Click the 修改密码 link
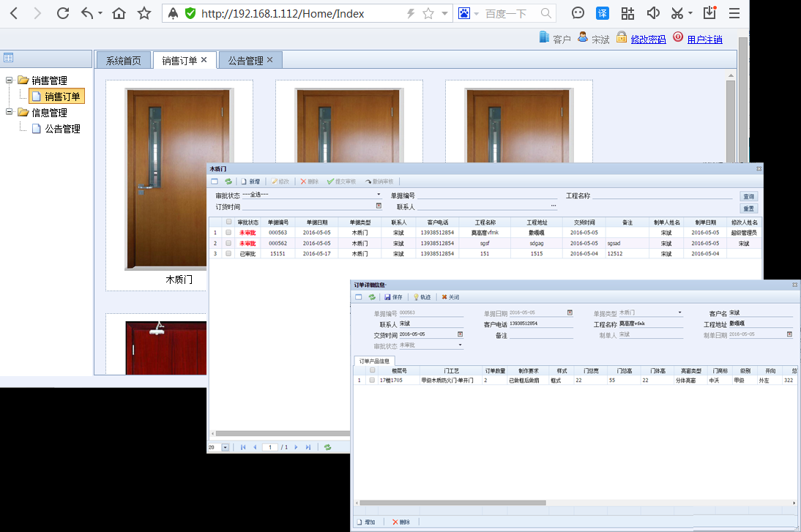This screenshot has height=532, width=801. click(x=648, y=40)
